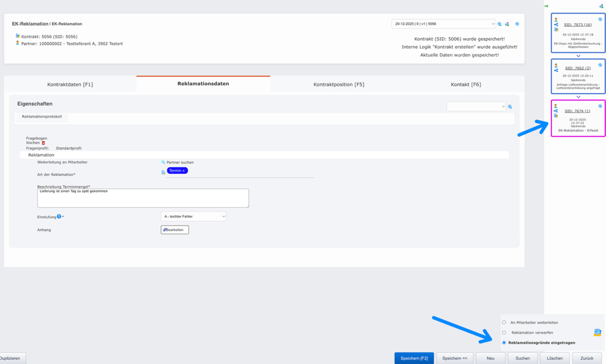
Task: Click the Partner suchen magnifier icon
Action: click(163, 162)
